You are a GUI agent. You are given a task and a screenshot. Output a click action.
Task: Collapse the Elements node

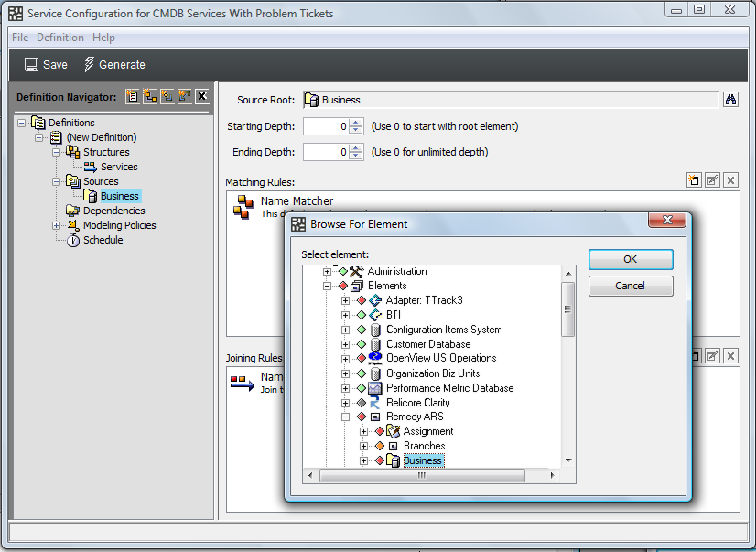327,286
